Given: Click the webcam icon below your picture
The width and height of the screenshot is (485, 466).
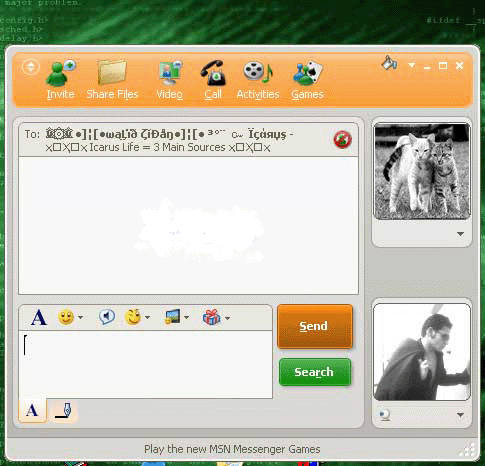Looking at the screenshot, I should coord(385,415).
